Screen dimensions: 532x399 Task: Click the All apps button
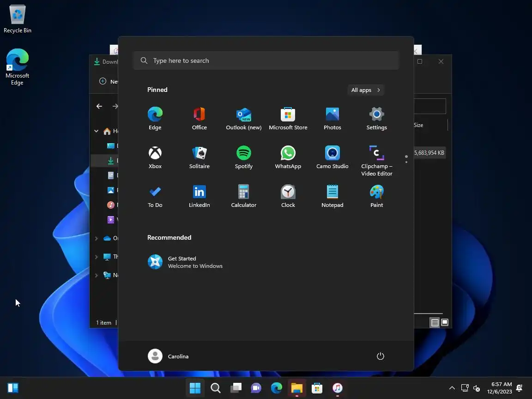click(365, 90)
